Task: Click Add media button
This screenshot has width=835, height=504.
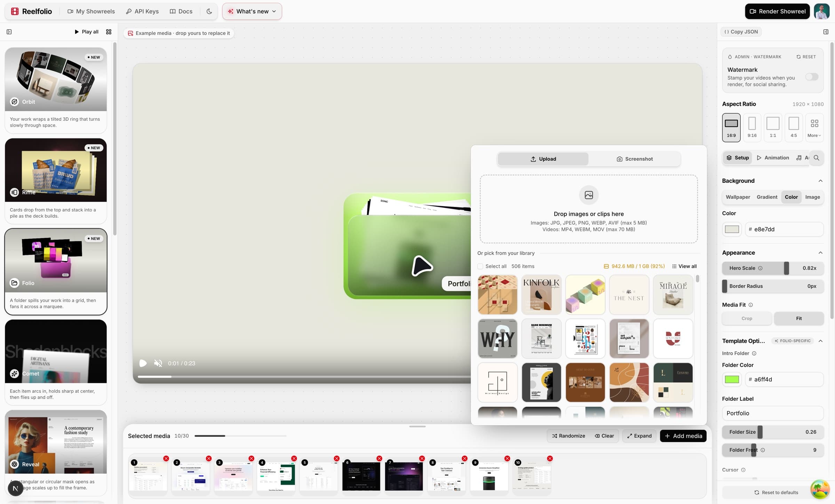Action: (x=683, y=436)
